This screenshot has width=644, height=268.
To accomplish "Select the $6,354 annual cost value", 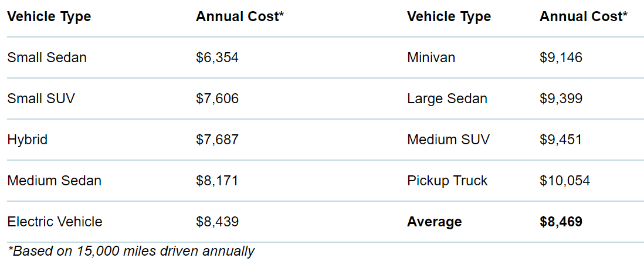I will (x=217, y=57).
